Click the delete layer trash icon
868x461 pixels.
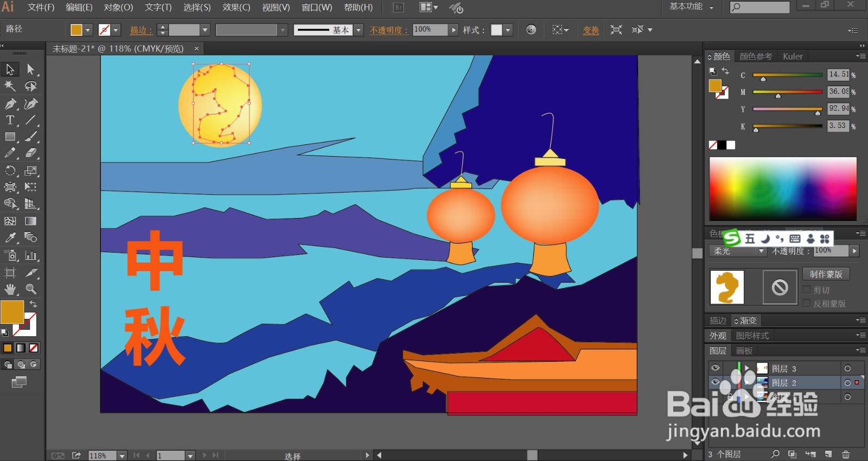click(846, 454)
